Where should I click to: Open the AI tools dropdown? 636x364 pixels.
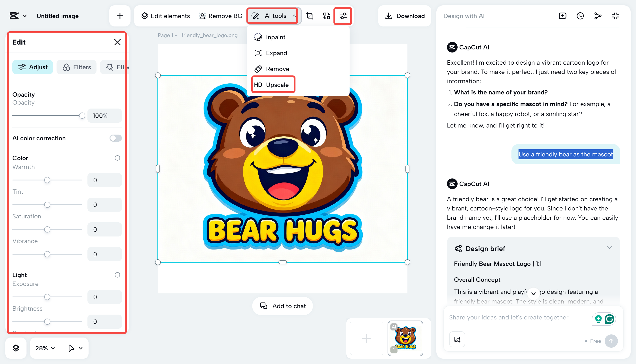tap(273, 16)
